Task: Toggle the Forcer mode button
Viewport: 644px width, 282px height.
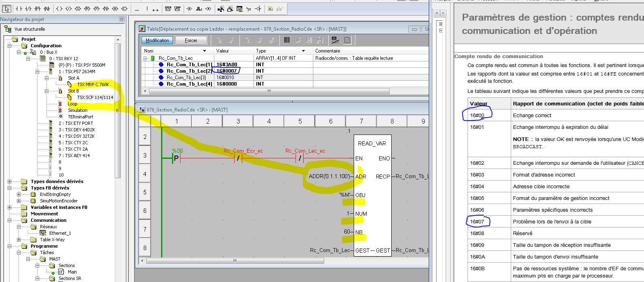Action: click(x=191, y=40)
